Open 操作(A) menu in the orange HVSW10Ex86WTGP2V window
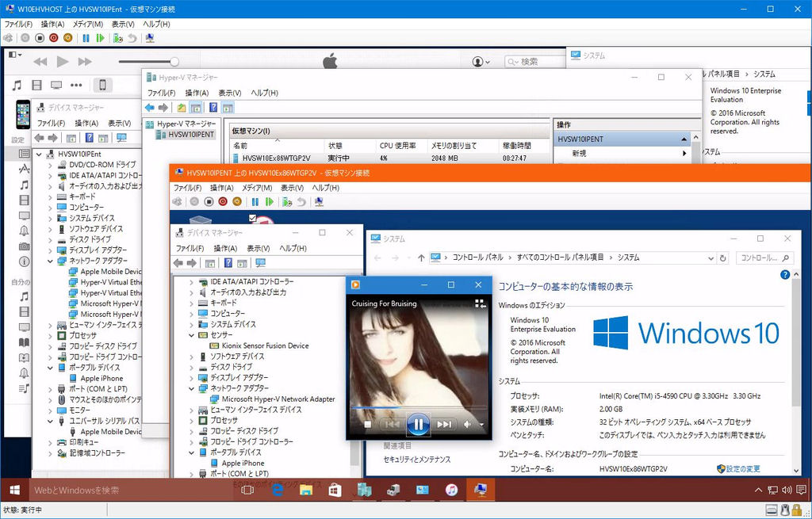 coord(222,188)
